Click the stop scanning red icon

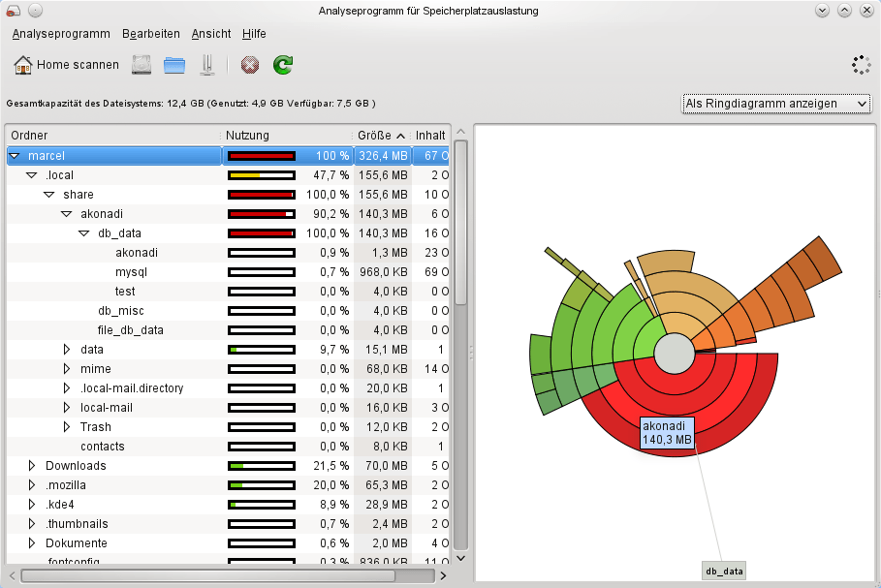[x=250, y=65]
